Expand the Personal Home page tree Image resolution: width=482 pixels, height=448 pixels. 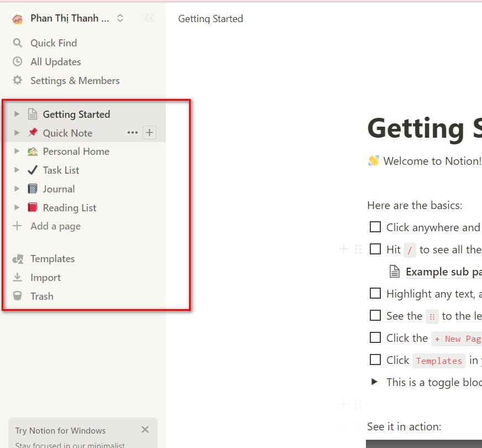click(x=17, y=152)
